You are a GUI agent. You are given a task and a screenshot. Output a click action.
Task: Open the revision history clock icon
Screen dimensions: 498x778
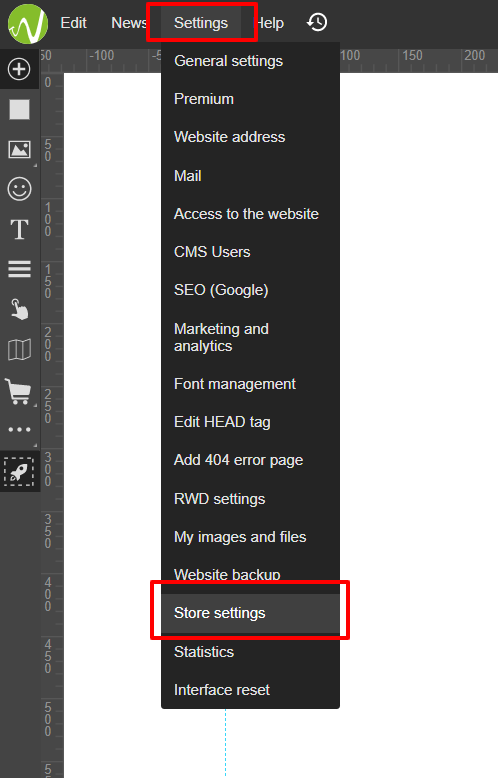coord(317,22)
